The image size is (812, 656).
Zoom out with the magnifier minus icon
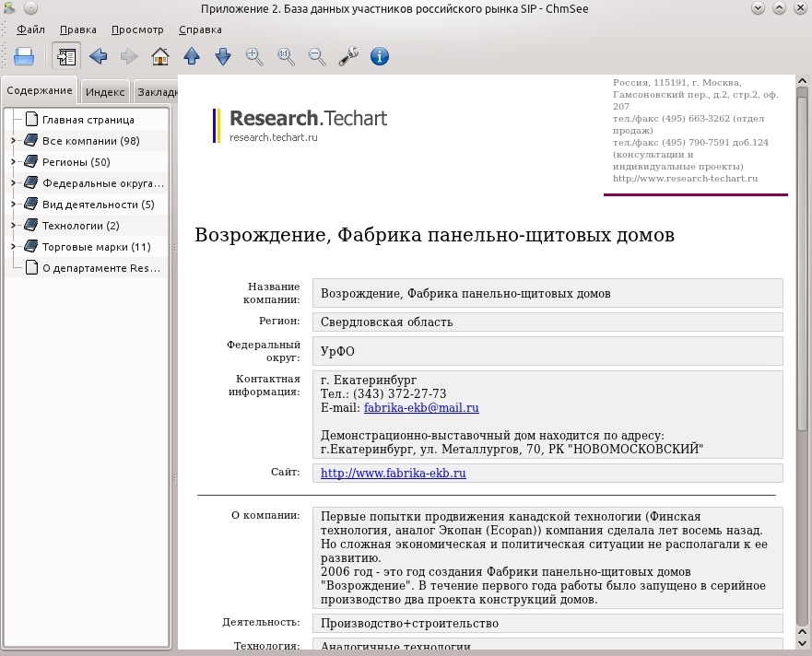317,56
